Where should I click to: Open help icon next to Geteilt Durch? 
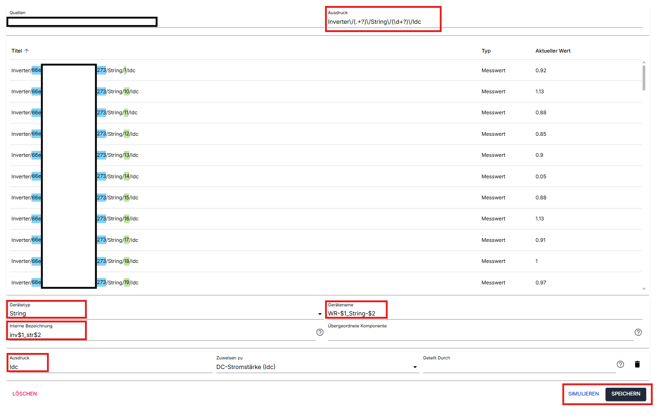pos(620,365)
